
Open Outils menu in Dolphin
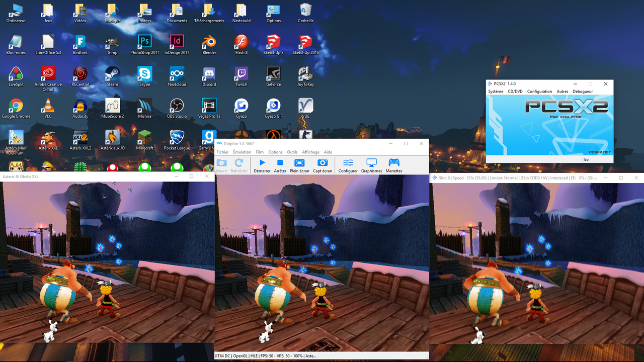(292, 152)
